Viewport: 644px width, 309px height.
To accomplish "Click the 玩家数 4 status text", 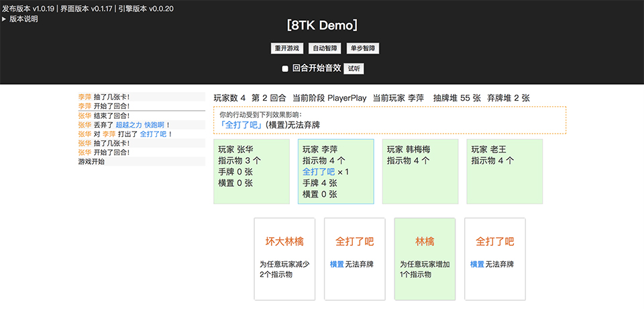I will coord(229,98).
